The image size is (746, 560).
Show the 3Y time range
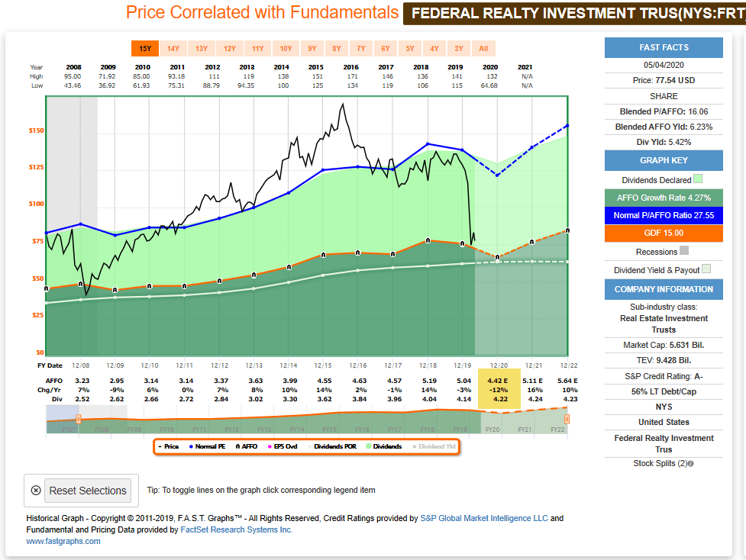[x=459, y=49]
